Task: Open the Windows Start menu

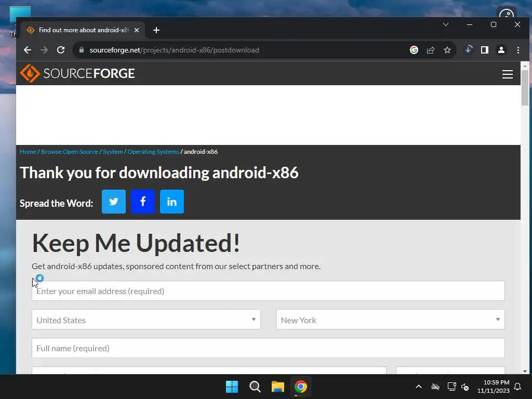Action: point(232,387)
